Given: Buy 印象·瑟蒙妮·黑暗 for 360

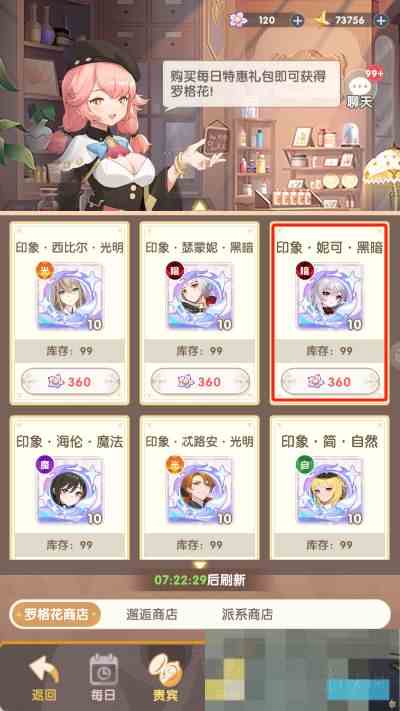Looking at the screenshot, I should coord(200,381).
